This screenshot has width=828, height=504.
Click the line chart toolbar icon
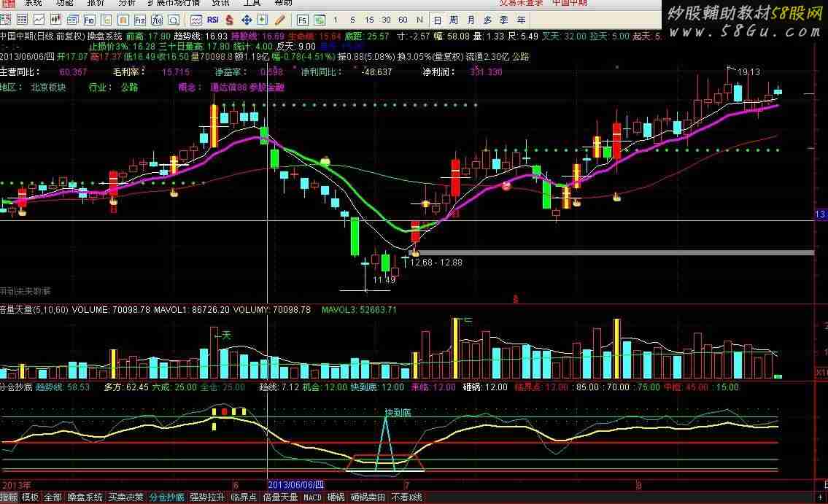pyautogui.click(x=39, y=20)
